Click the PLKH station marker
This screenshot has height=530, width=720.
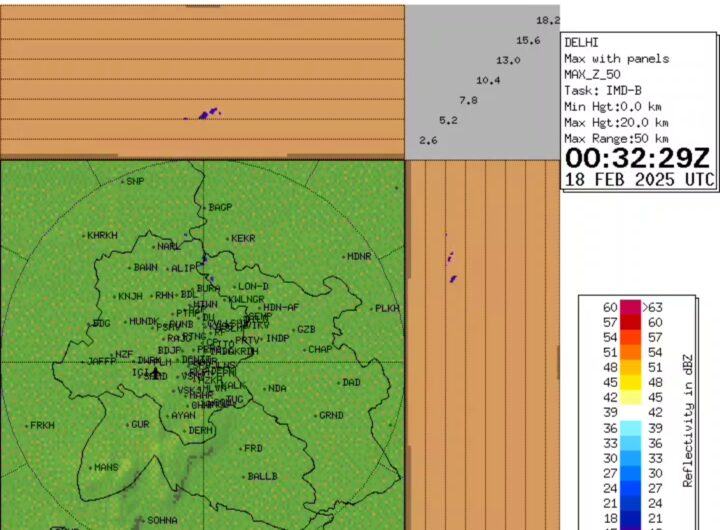(x=371, y=309)
